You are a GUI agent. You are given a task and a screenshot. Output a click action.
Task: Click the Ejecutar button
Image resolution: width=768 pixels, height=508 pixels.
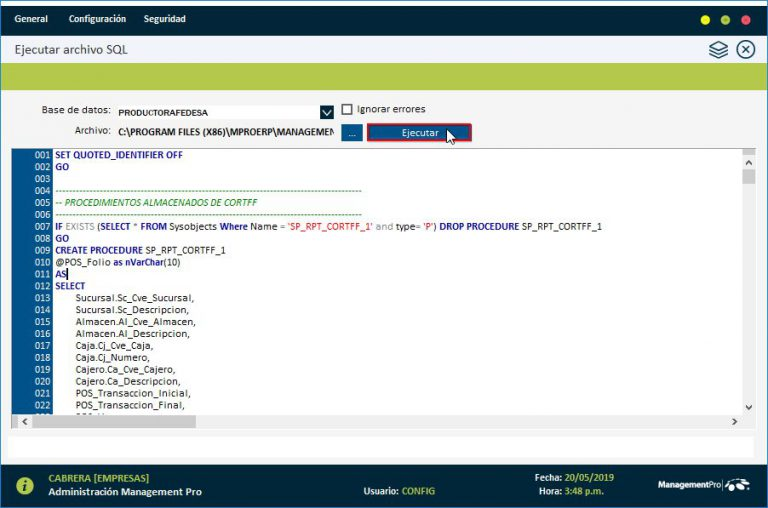click(419, 133)
